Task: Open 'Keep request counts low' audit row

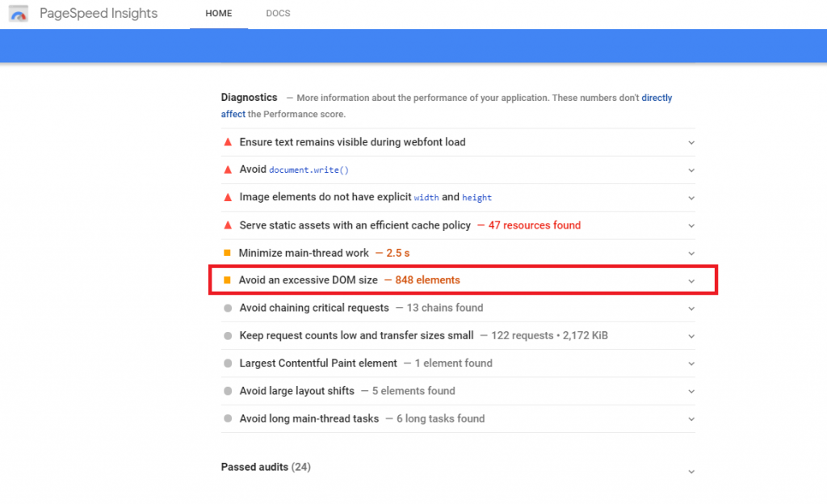Action: [356, 335]
